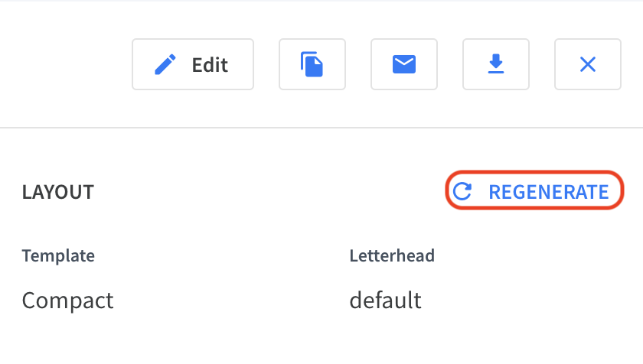Click the download button with underlined arrow
The height and width of the screenshot is (364, 643).
pos(496,64)
